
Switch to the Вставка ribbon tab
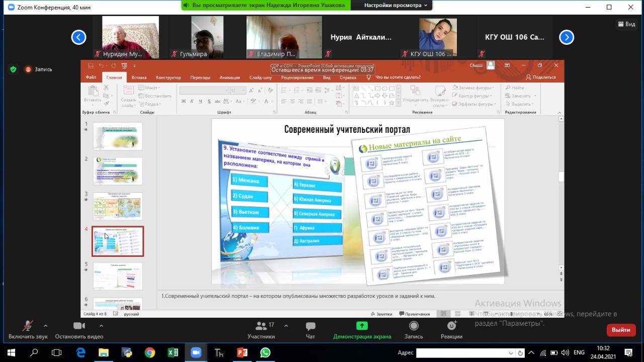(139, 78)
